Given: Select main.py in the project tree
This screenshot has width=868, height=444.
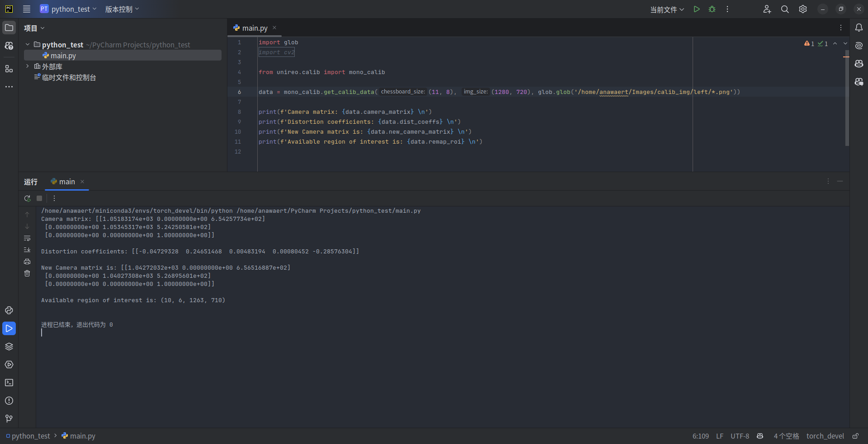Looking at the screenshot, I should pyautogui.click(x=63, y=56).
